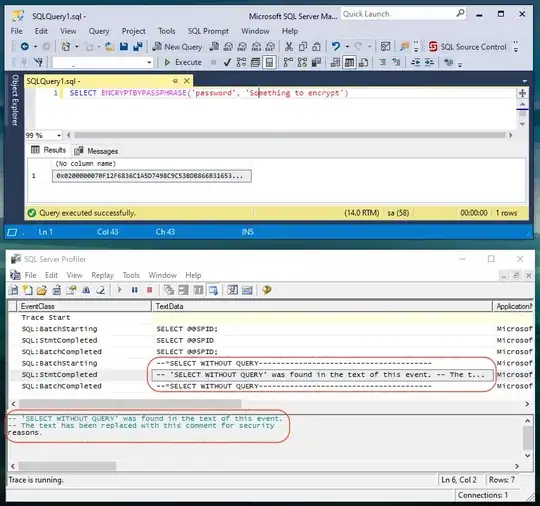Open the available databases combo box

pos(103,62)
